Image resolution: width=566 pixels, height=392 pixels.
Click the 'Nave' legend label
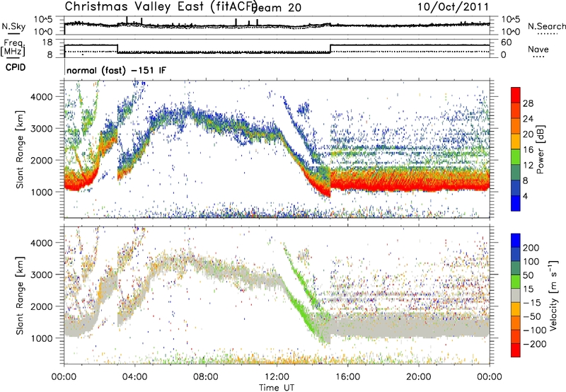(538, 49)
